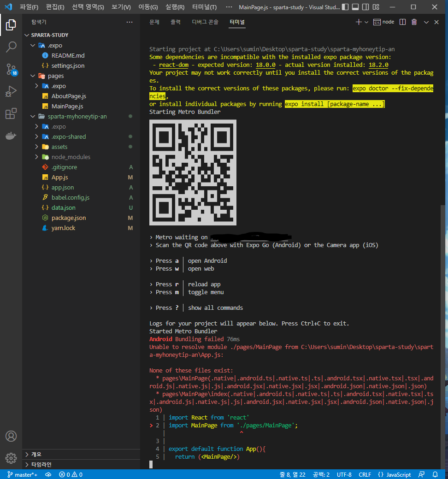The width and height of the screenshot is (448, 479).
Task: Open the .gitignore file
Action: pyautogui.click(x=81, y=167)
